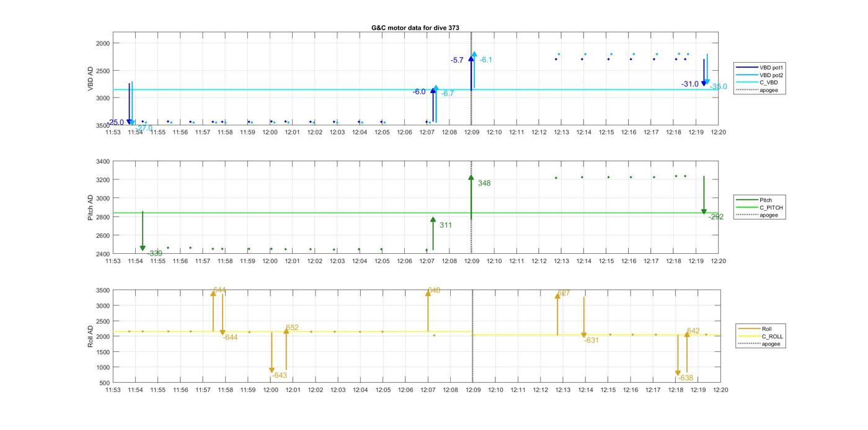This screenshot has width=868, height=430.
Task: Click the "-644" roll annotation
Action: tap(231, 338)
